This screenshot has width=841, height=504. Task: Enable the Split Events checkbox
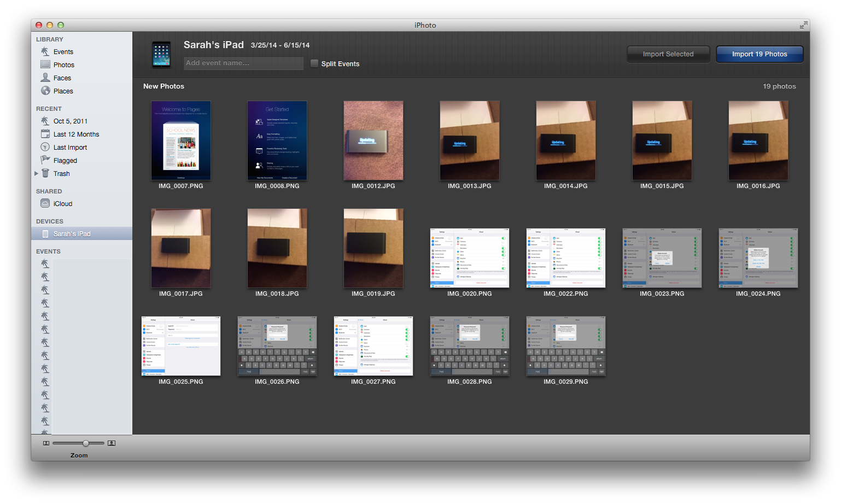(314, 63)
